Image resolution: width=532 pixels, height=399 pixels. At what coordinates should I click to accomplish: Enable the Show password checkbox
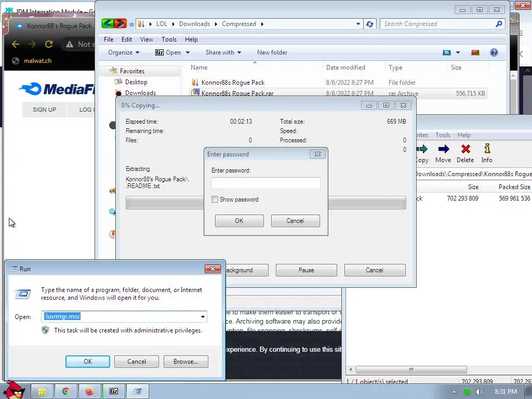coord(215,199)
